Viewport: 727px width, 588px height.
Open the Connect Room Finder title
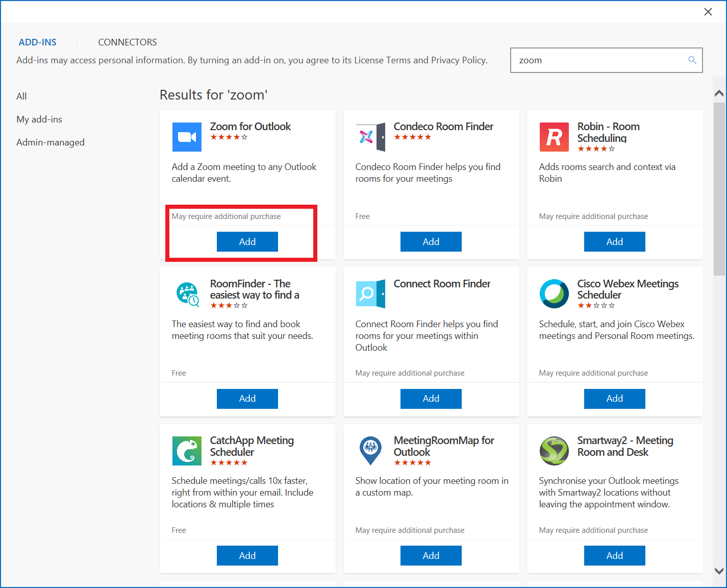(x=442, y=284)
